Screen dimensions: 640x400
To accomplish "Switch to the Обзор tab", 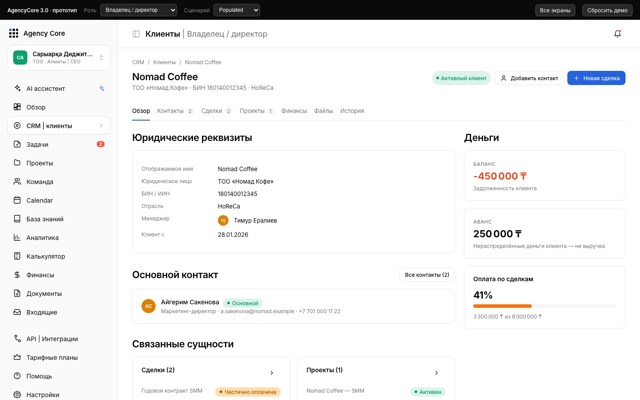I will [141, 111].
